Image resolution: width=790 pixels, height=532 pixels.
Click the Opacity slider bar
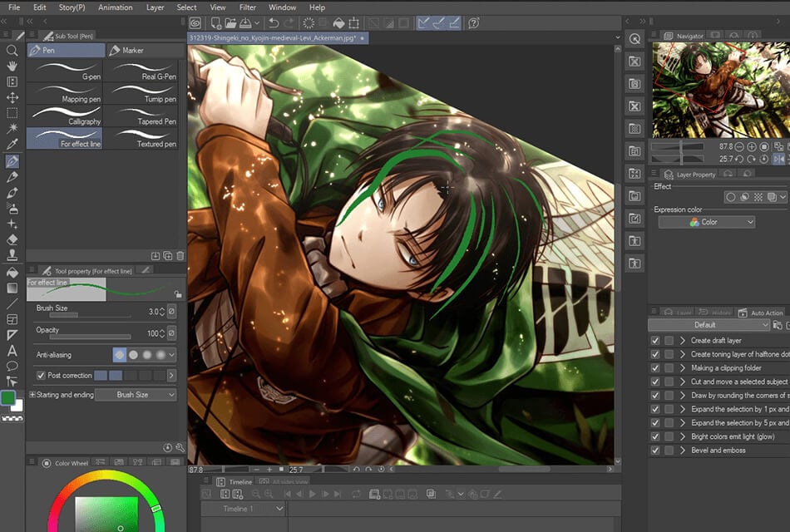(x=90, y=337)
